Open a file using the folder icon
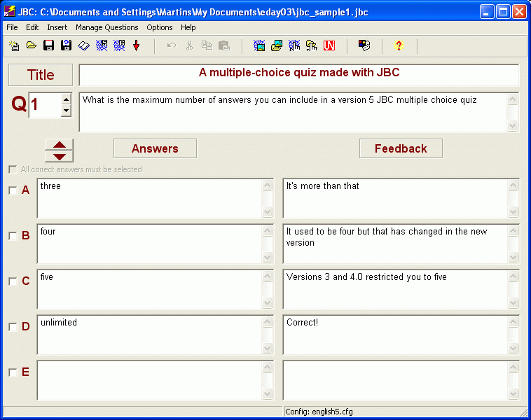531x420 pixels. pyautogui.click(x=32, y=46)
